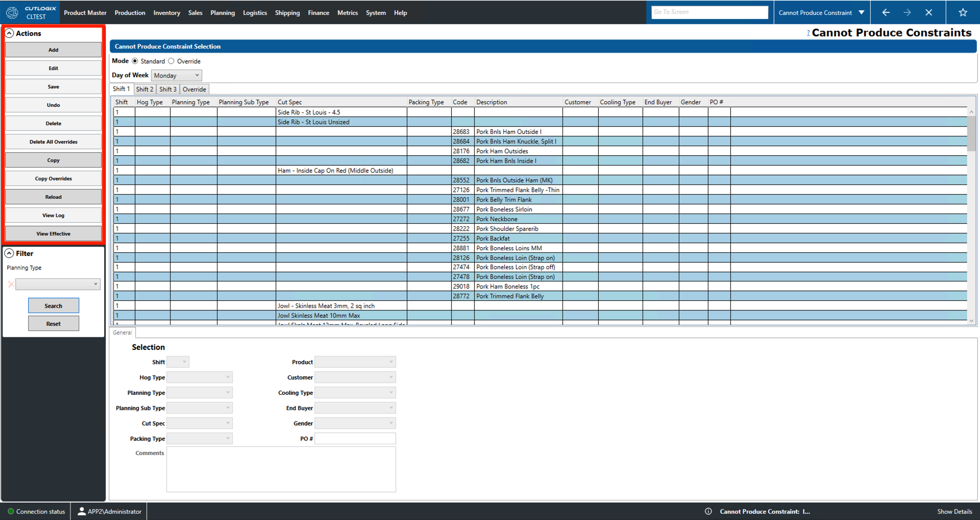Click the APP2\Administrator user icon
The width and height of the screenshot is (980, 520).
tap(81, 511)
